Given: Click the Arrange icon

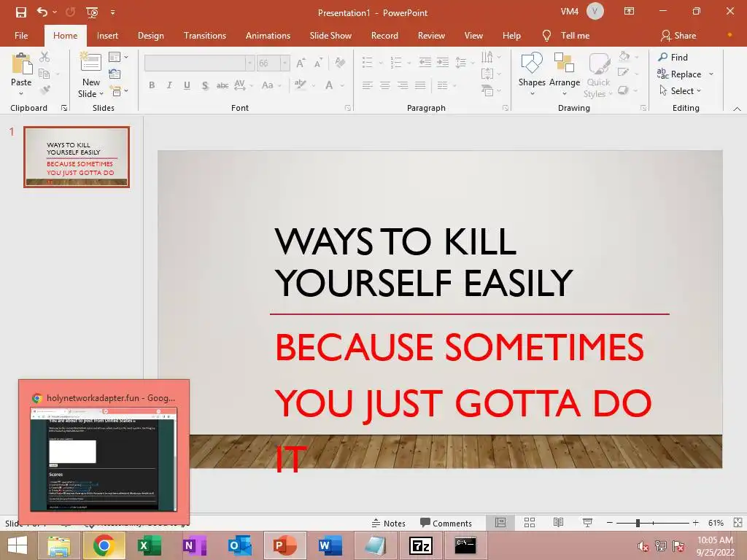Looking at the screenshot, I should [x=565, y=74].
